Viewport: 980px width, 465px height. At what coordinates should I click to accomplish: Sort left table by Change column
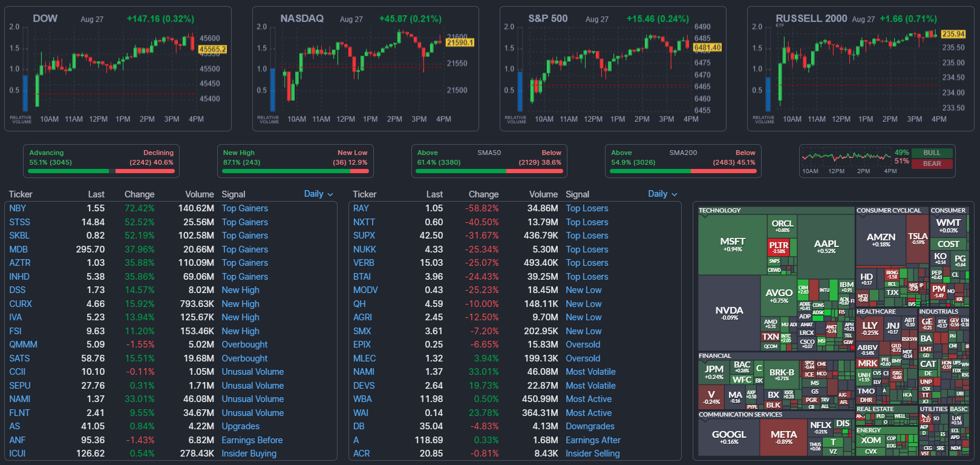139,194
